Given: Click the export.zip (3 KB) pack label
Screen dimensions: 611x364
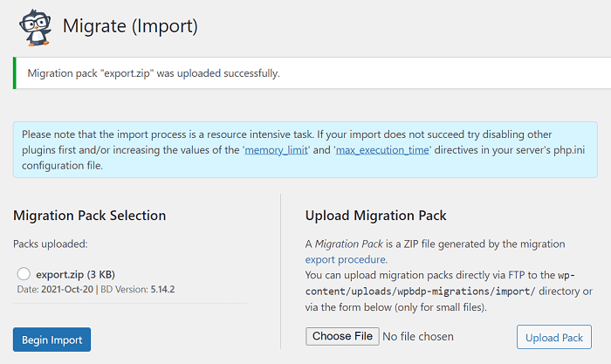Looking at the screenshot, I should tap(75, 274).
